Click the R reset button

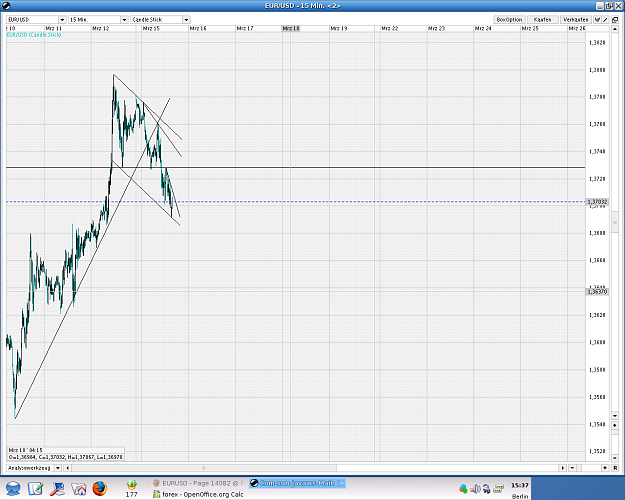(615, 468)
